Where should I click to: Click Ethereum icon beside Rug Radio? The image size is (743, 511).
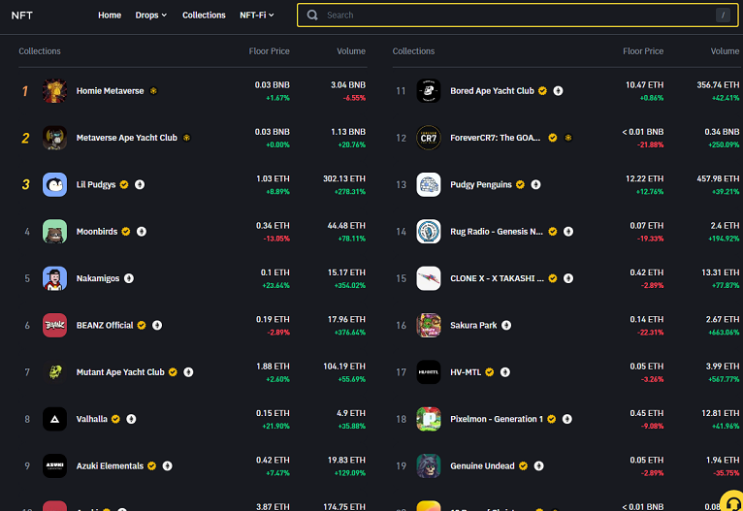tap(568, 231)
